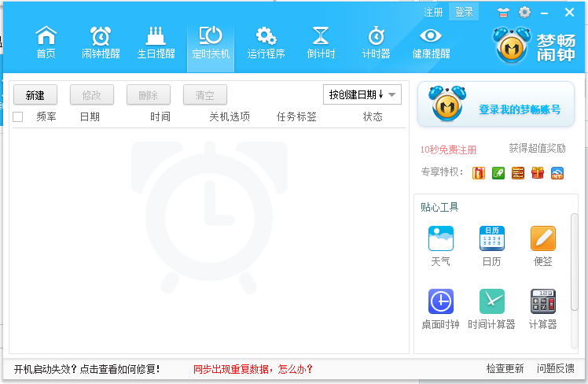Viewport: 588px width, 384px height.
Task: Open the 按创建日期 sort dropdown
Action: 362,94
